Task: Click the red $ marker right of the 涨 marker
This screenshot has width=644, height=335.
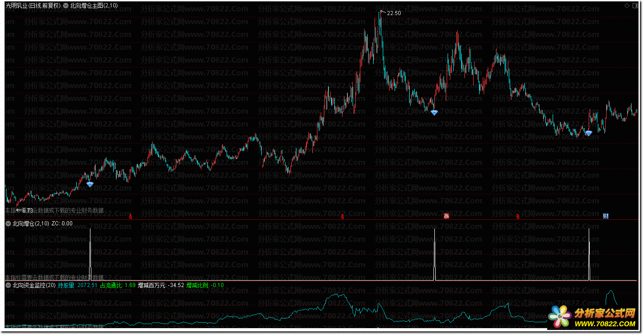Action: coord(518,216)
